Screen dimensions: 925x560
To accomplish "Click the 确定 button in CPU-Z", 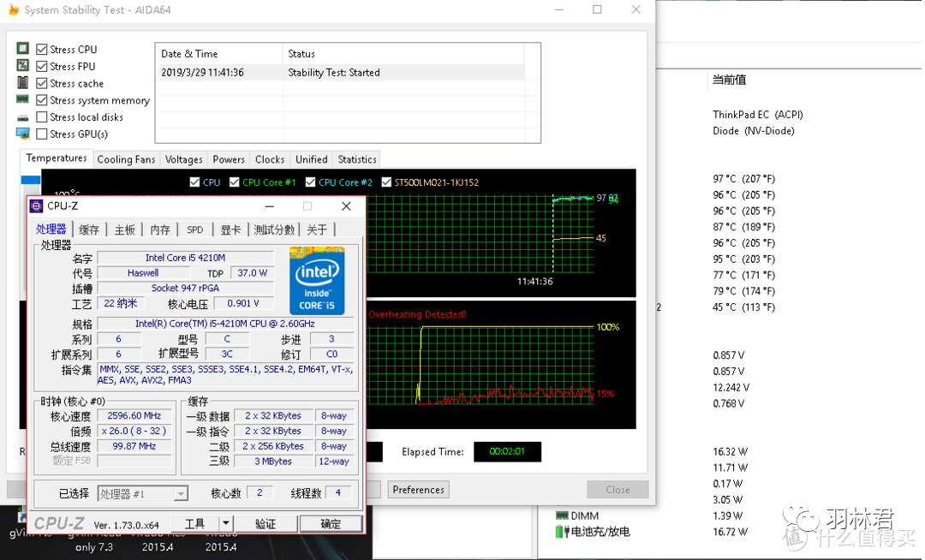I will [x=331, y=523].
